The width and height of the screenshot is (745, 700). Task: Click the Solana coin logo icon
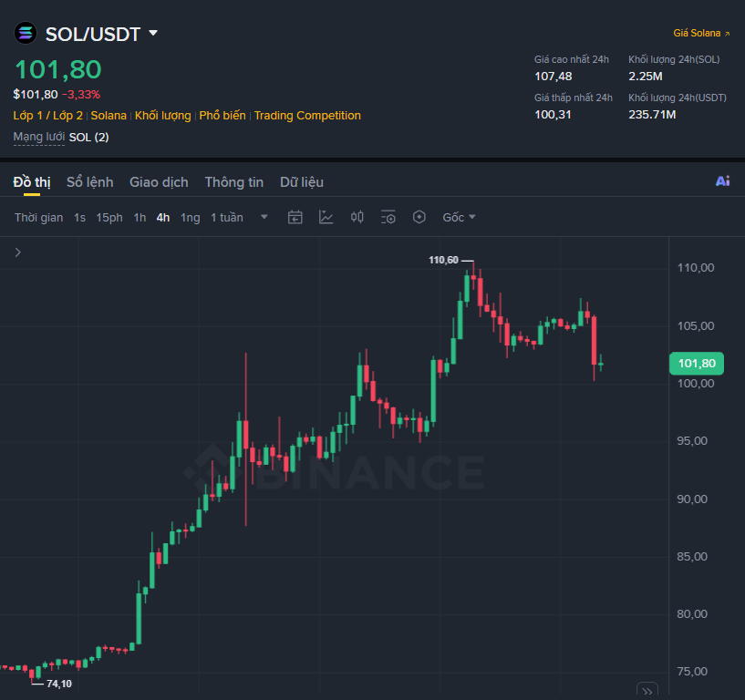click(x=26, y=33)
